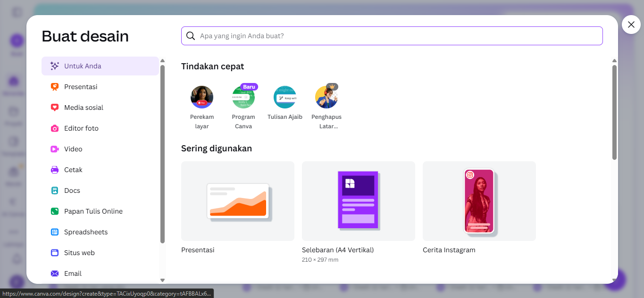
Task: Click the 'Papan Tulis Online' sidebar label
Action: 93,211
